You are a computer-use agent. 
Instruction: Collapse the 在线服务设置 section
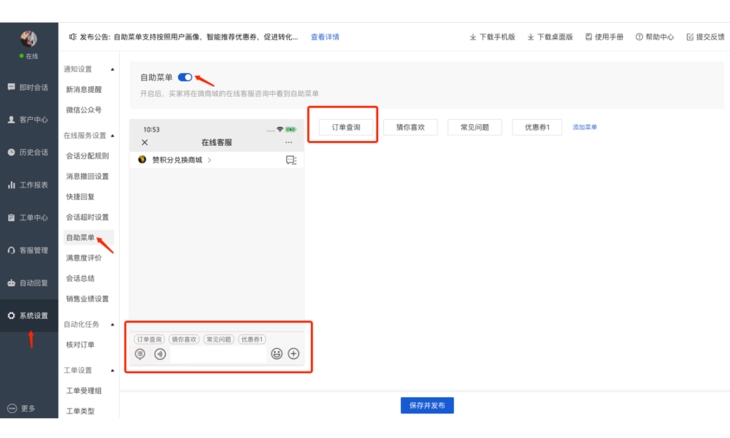112,135
